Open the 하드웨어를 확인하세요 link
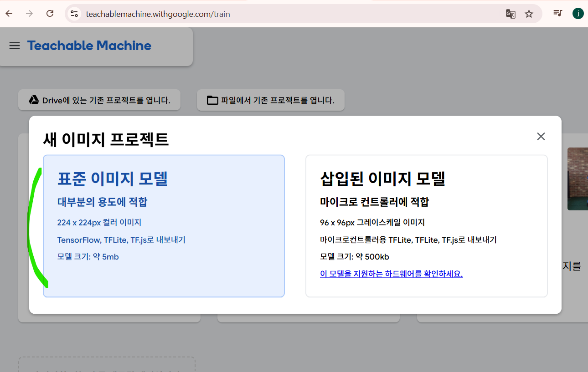 (392, 274)
